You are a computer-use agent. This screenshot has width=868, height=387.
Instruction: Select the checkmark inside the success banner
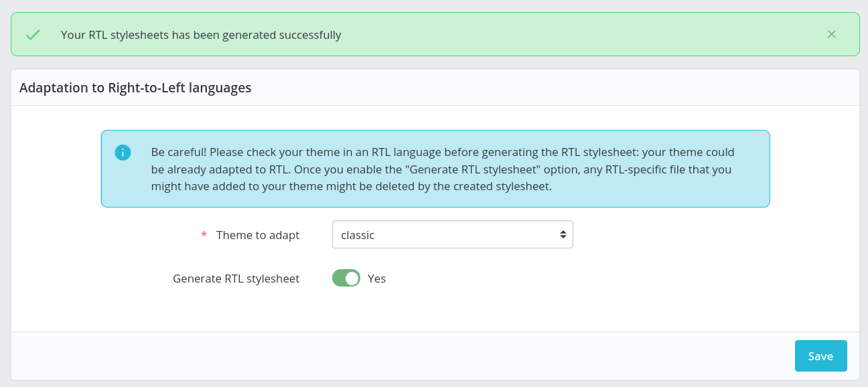(x=32, y=34)
